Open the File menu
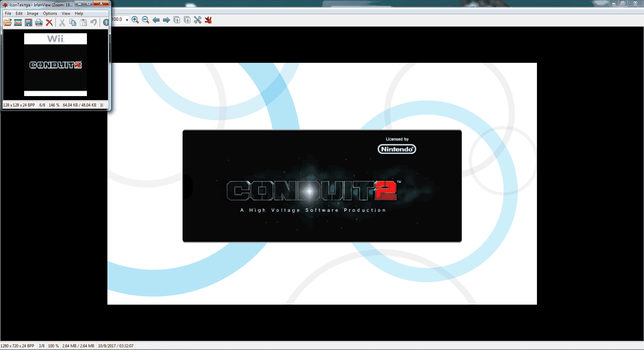The height and width of the screenshot is (350, 644). click(8, 13)
